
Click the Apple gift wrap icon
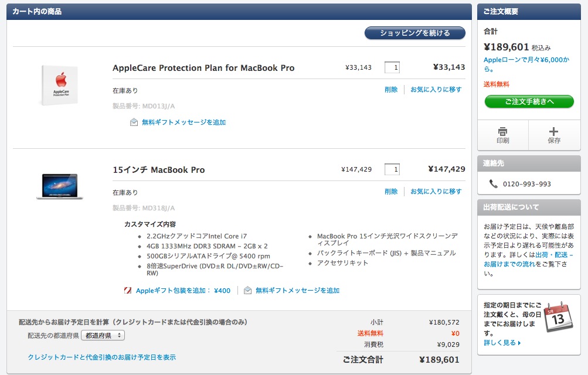[128, 291]
